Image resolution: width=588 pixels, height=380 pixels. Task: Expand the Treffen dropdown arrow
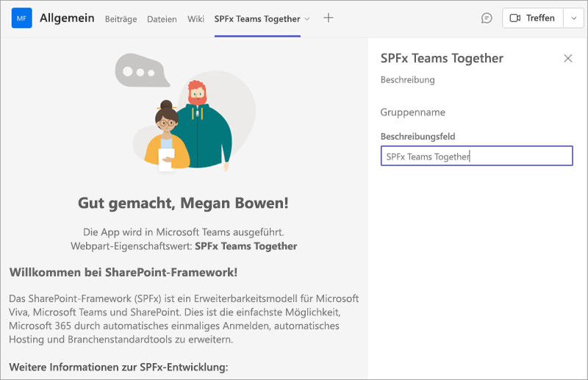click(x=574, y=18)
